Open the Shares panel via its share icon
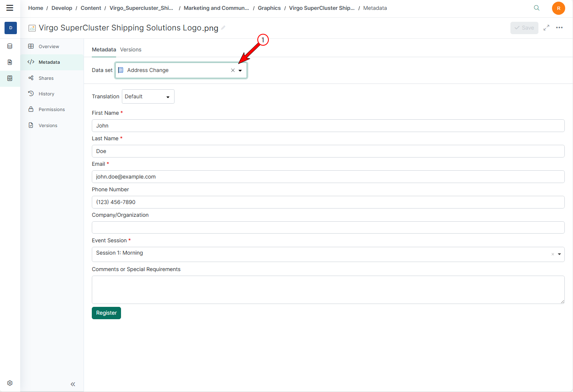This screenshot has height=392, width=573. pos(31,78)
